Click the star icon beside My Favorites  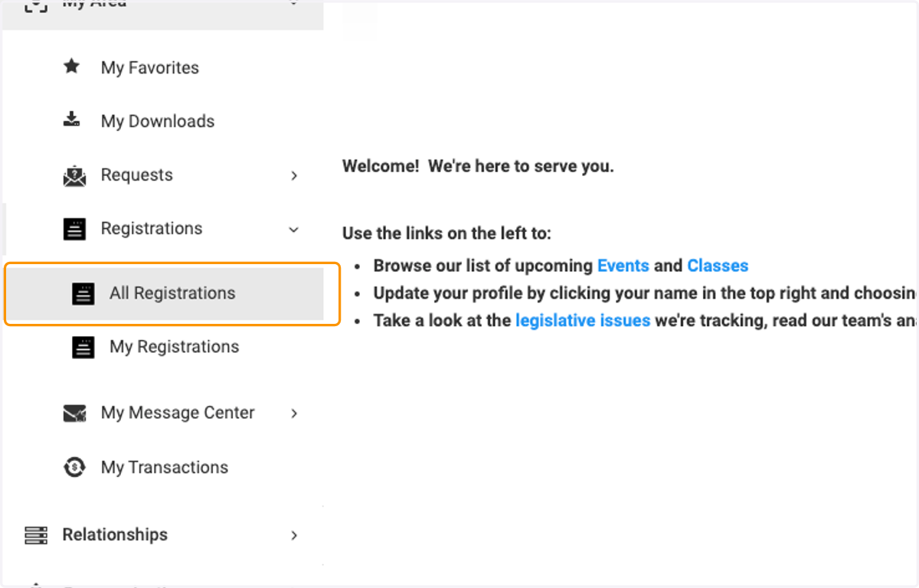point(72,67)
